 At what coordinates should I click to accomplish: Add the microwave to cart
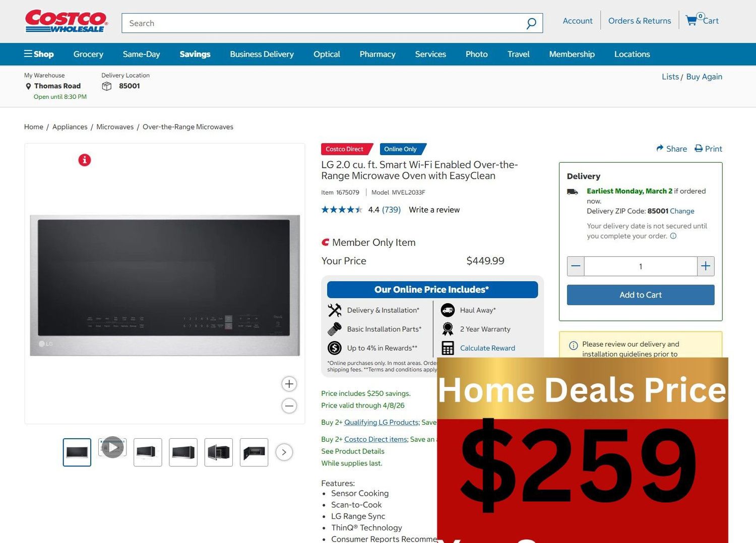(x=640, y=295)
